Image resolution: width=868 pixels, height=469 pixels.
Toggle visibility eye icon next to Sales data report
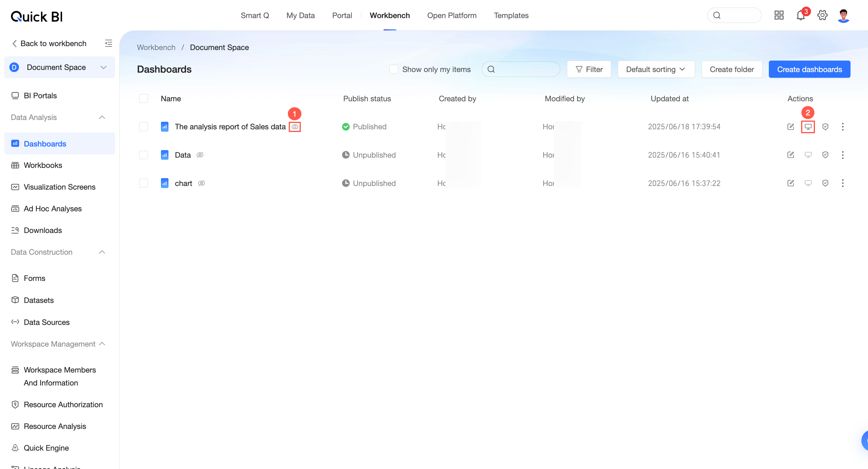pos(294,127)
